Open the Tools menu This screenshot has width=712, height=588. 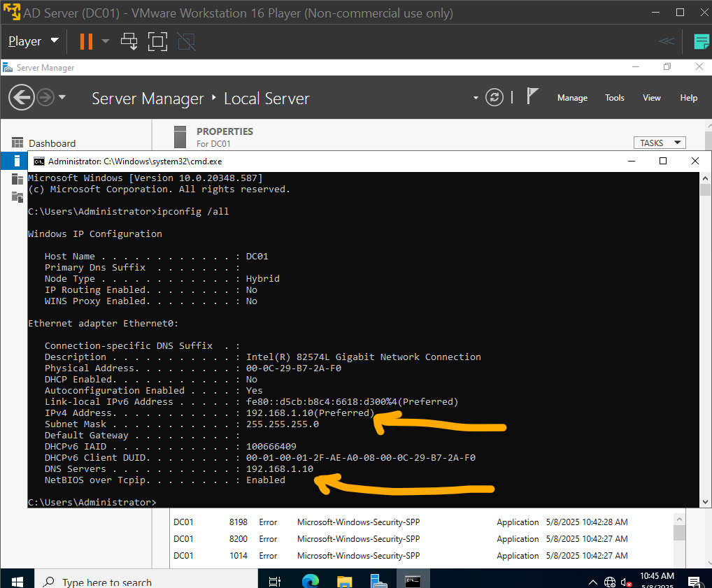click(614, 98)
